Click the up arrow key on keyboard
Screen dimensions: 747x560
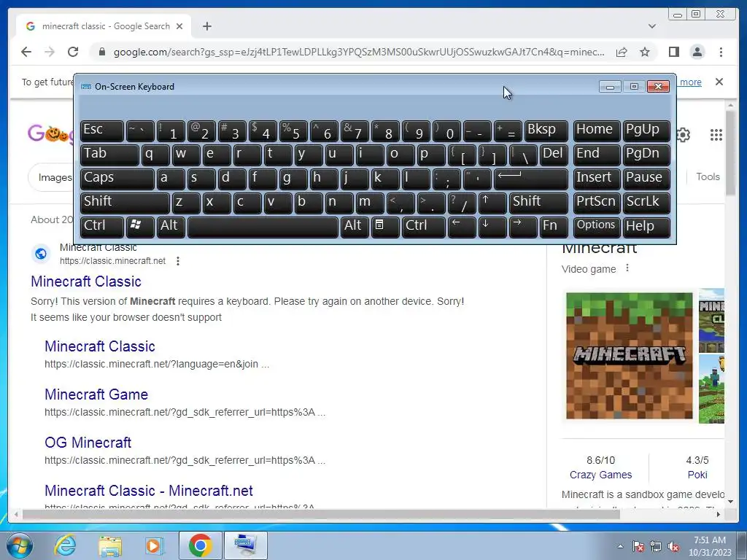point(492,203)
